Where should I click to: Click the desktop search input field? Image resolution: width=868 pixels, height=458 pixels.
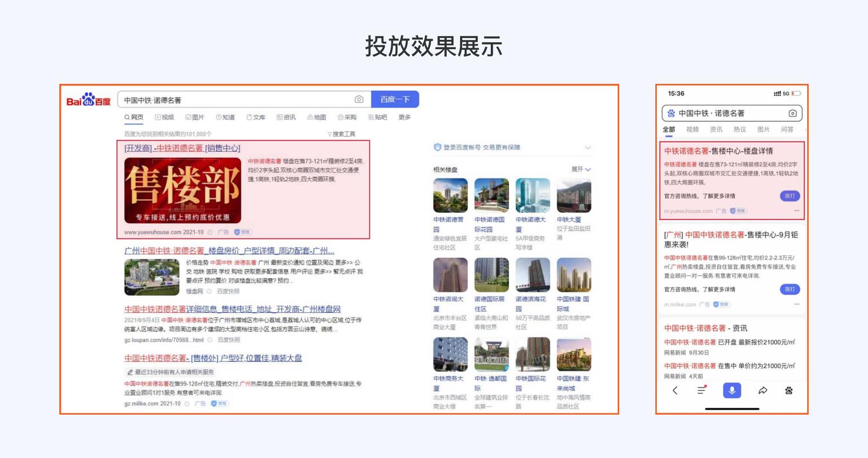pos(244,100)
